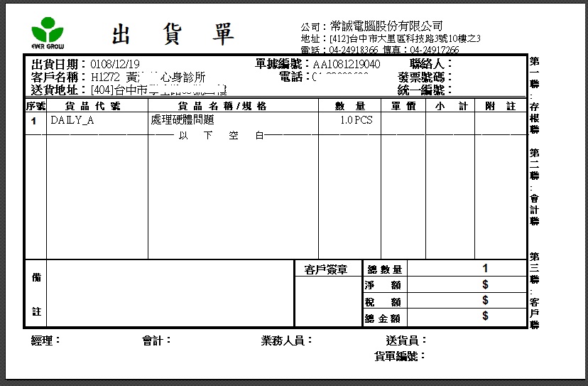Click the Ever Grow green logo
588x386 pixels.
point(48,32)
